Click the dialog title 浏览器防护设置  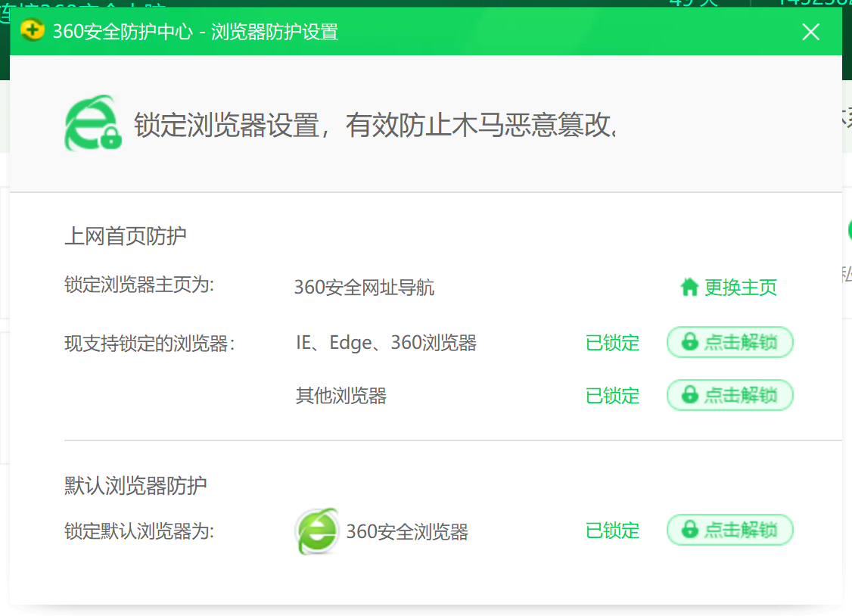point(275,32)
